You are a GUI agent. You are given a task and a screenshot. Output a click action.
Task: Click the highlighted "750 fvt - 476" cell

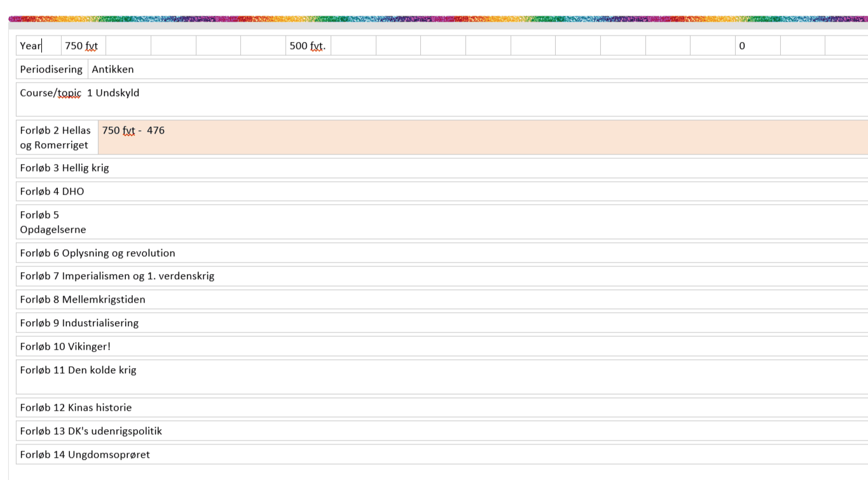[483, 137]
